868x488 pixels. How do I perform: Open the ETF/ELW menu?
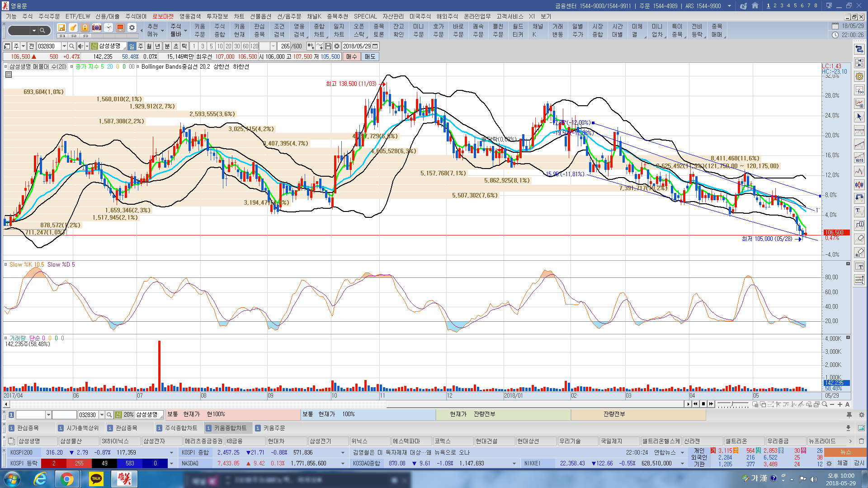[x=78, y=16]
